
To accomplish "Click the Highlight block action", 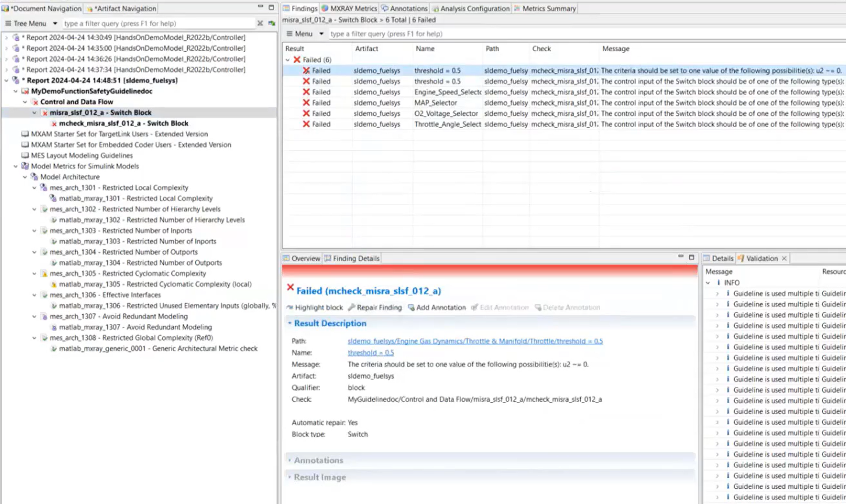I will 314,308.
